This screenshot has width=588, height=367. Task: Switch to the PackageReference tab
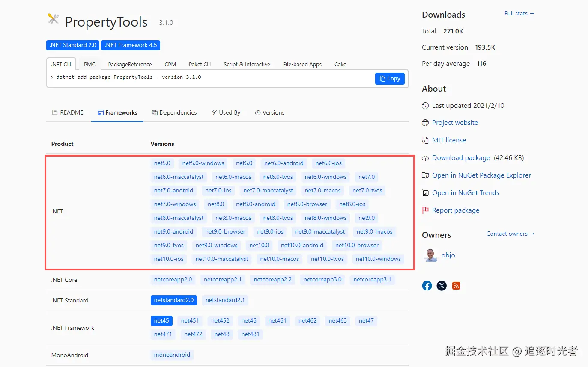tap(130, 64)
